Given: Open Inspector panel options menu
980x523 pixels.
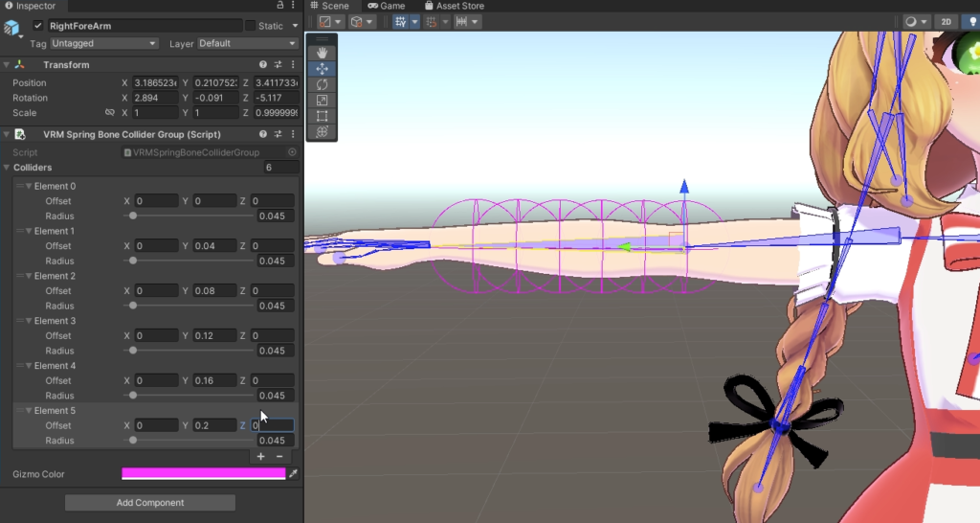Looking at the screenshot, I should [x=293, y=6].
